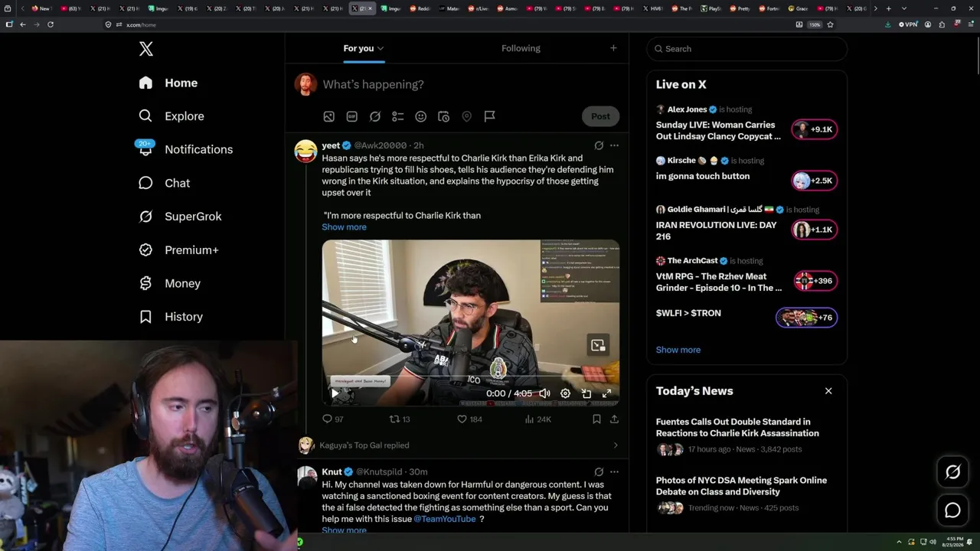Attach media with the image icon

328,116
